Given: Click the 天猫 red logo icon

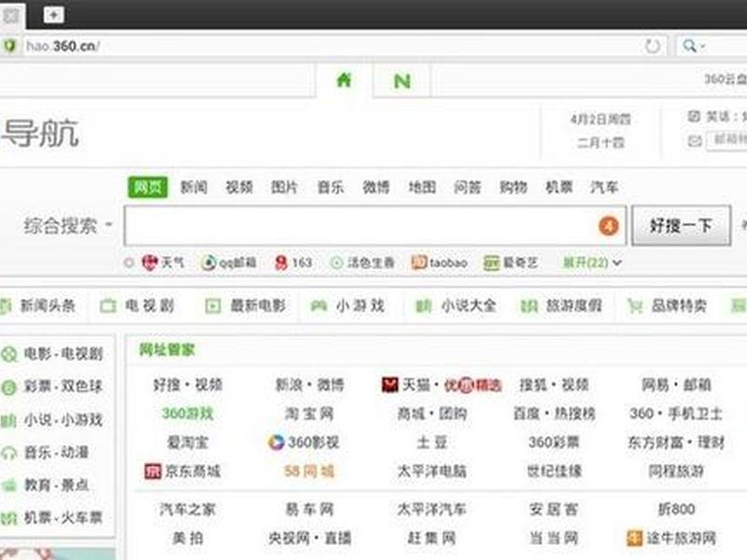Looking at the screenshot, I should (389, 385).
